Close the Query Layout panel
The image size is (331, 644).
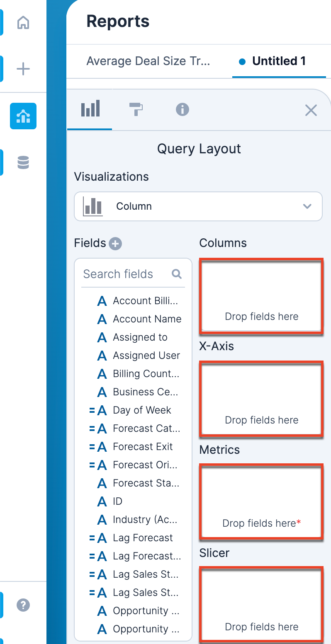pos(311,110)
